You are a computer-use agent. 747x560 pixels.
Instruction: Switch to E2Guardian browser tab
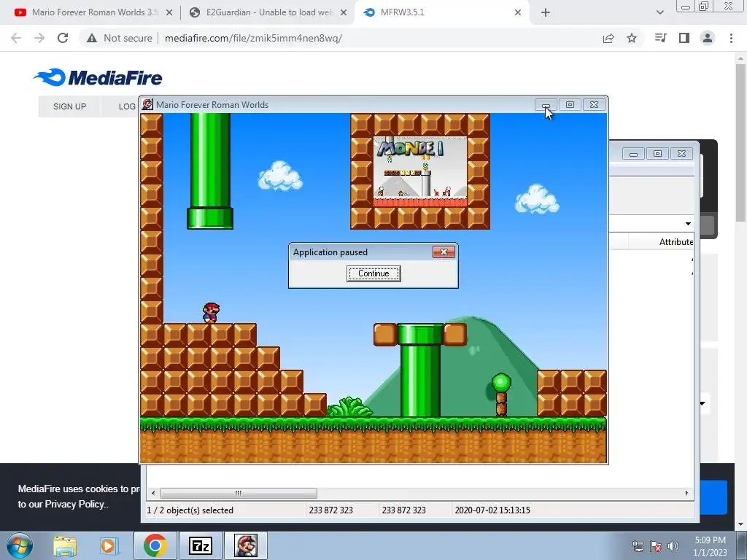click(x=268, y=12)
